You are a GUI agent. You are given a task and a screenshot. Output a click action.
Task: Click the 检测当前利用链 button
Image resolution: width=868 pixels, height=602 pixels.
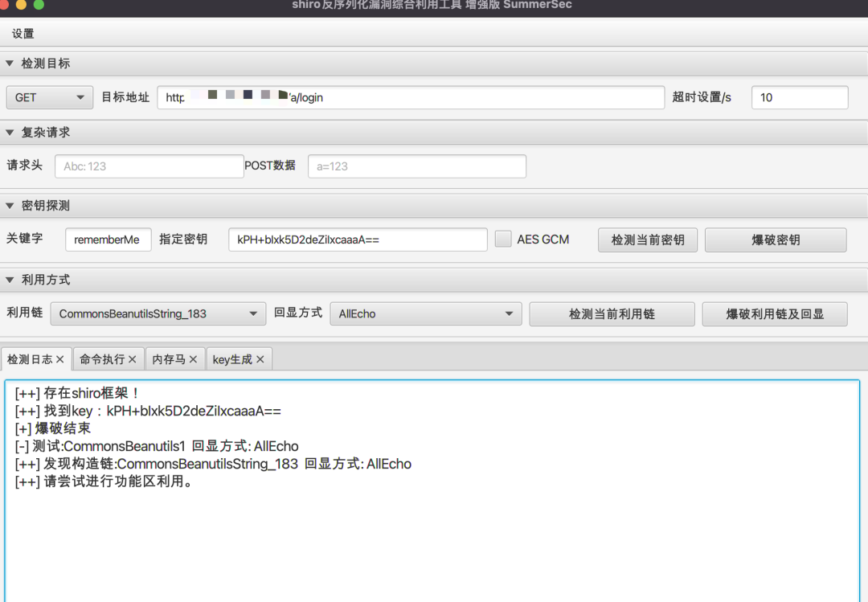(x=612, y=314)
